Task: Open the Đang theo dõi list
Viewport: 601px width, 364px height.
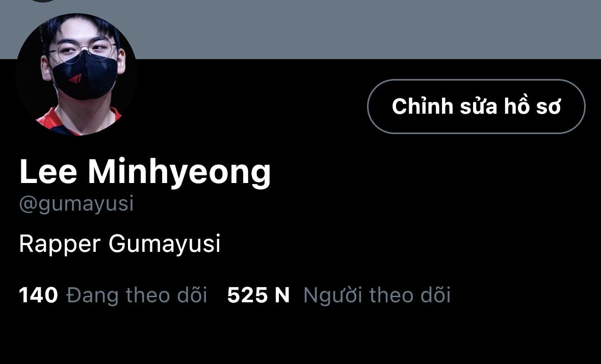Action: coord(137,295)
